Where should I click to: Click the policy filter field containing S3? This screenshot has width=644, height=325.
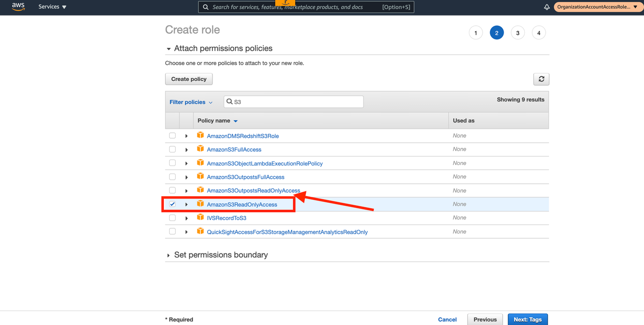pyautogui.click(x=293, y=101)
